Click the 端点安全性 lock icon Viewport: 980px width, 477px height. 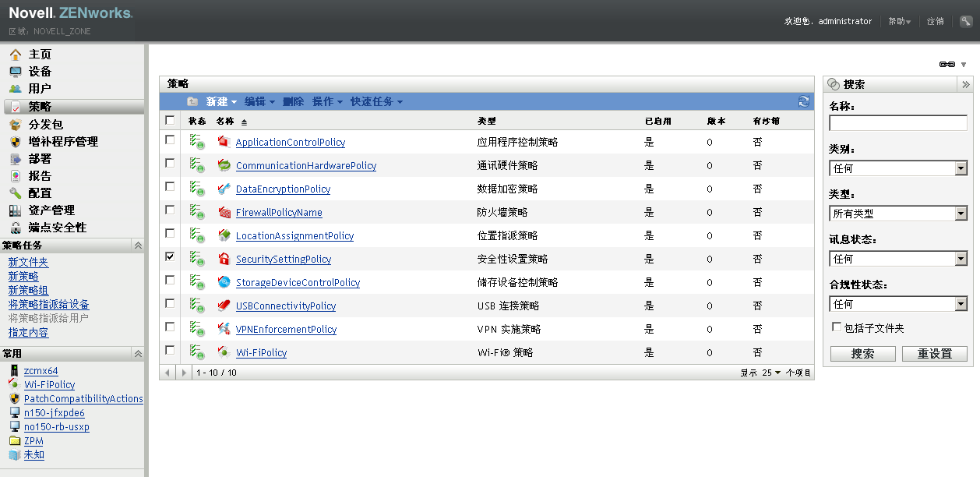[x=16, y=228]
